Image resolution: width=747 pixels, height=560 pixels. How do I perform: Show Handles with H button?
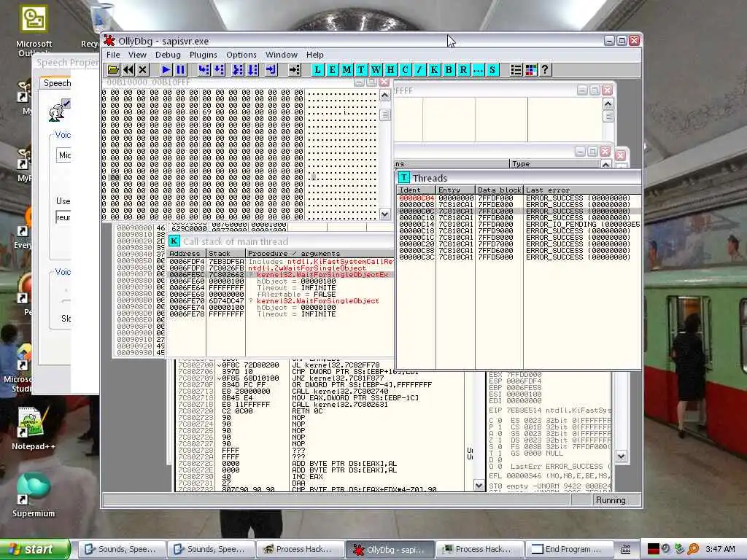coord(390,70)
